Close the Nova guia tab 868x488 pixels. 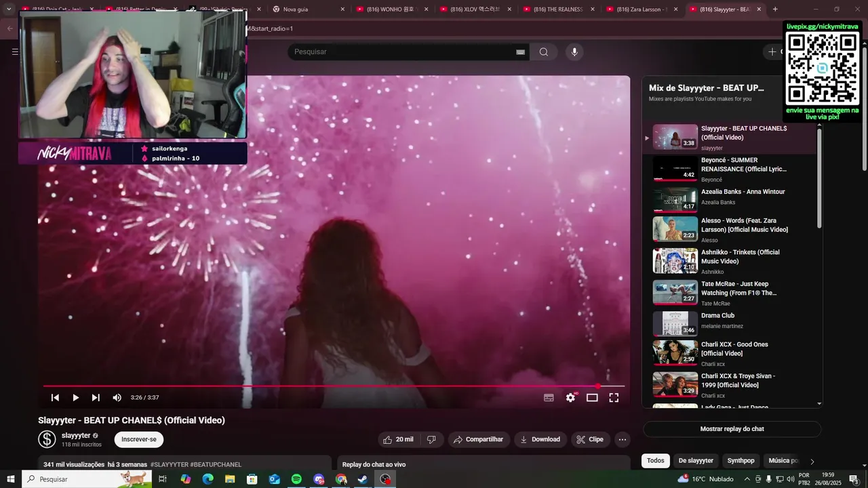point(342,9)
